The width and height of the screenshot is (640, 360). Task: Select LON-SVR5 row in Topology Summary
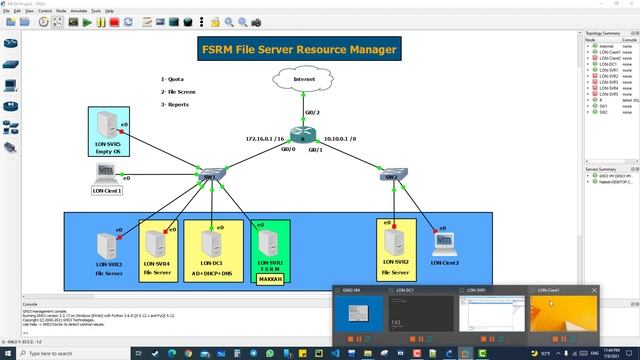pyautogui.click(x=611, y=94)
